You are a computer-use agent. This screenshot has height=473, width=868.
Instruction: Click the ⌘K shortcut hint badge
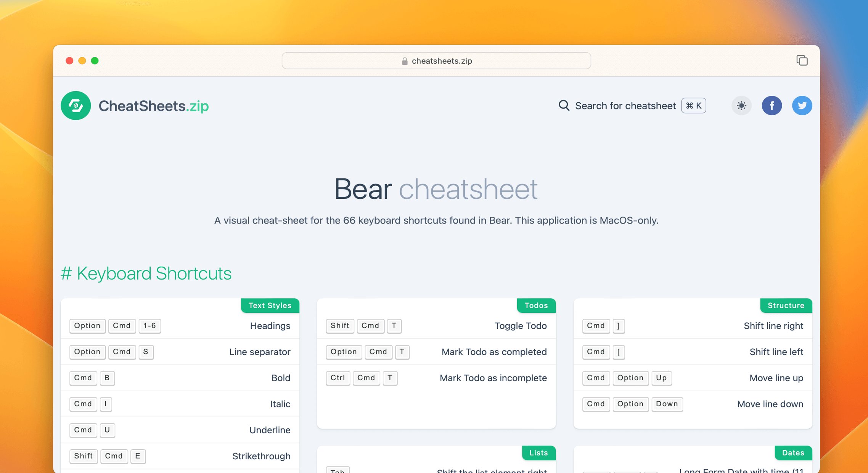point(693,106)
